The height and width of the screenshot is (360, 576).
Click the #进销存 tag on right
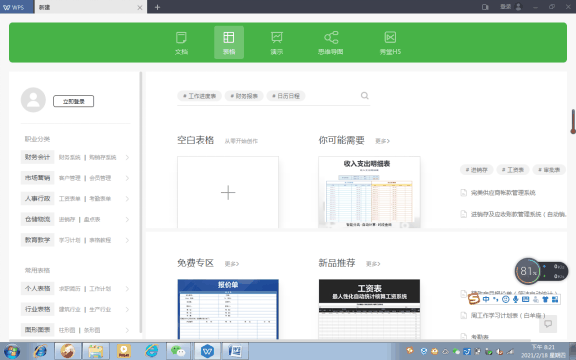tap(476, 170)
